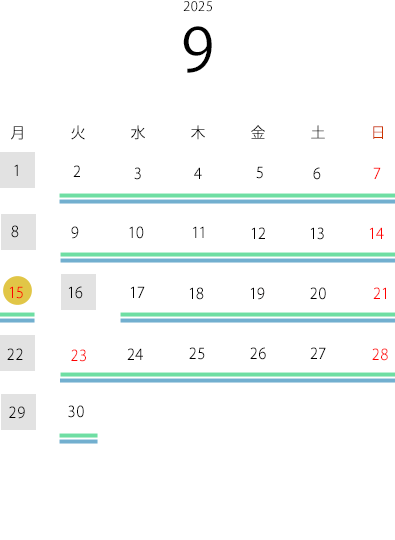Select Wednesday the 24th
The height and width of the screenshot is (540, 395).
[x=135, y=354]
